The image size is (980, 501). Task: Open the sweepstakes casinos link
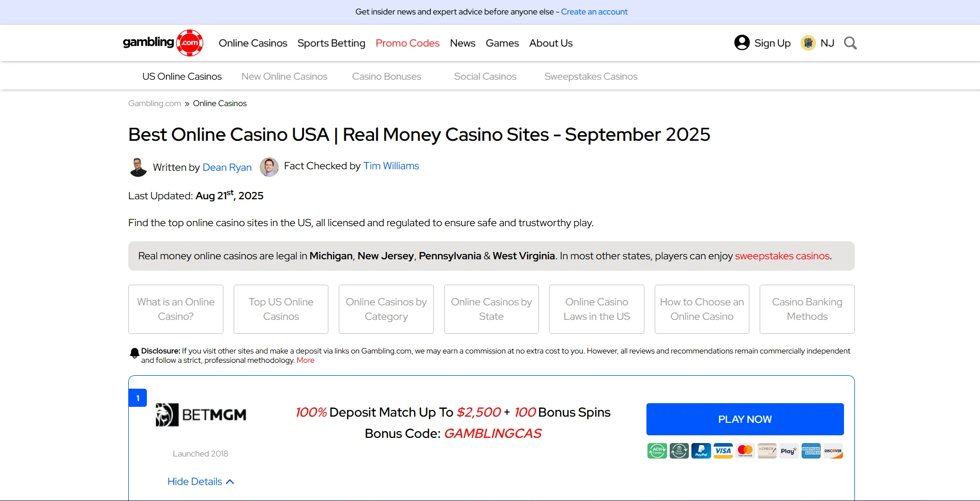(782, 256)
